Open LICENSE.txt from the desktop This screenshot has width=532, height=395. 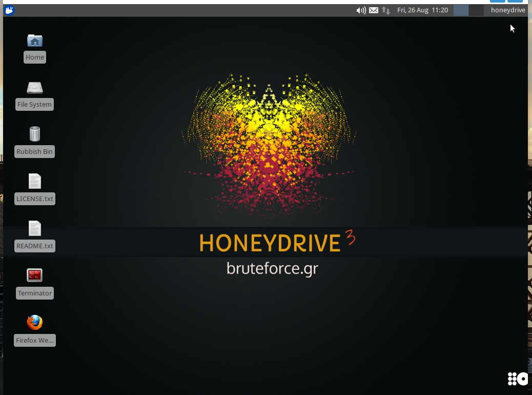click(34, 182)
